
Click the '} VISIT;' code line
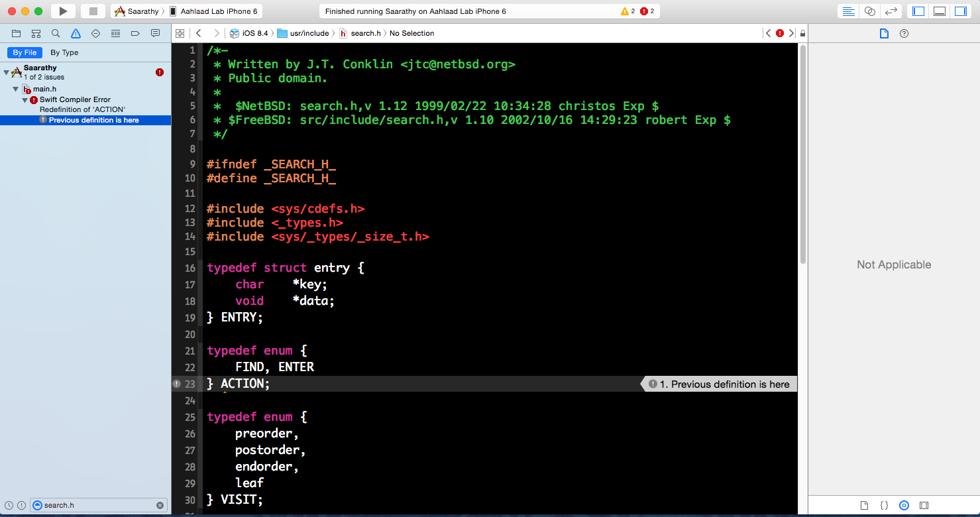coord(235,500)
